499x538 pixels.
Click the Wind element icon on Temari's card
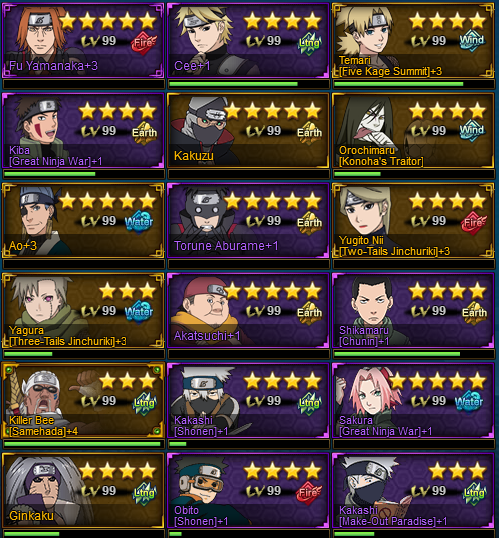pyautogui.click(x=472, y=41)
